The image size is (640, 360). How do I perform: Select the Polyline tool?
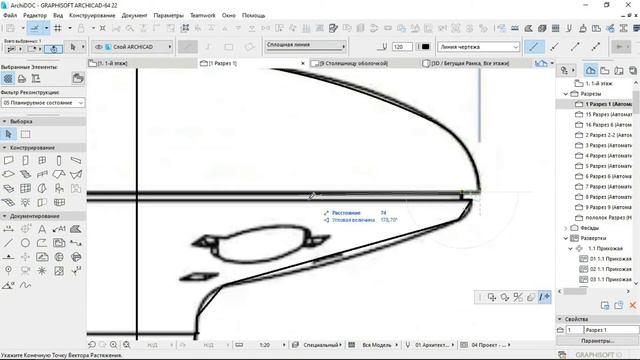[x=42, y=243]
